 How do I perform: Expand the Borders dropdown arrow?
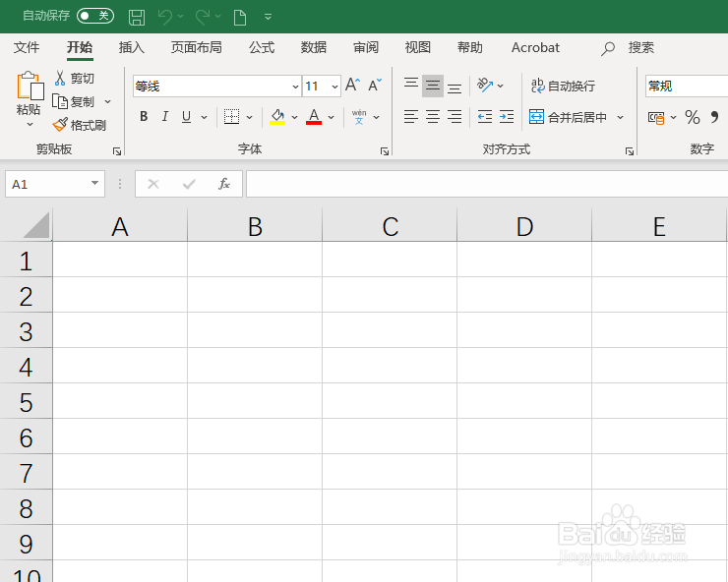(x=249, y=117)
